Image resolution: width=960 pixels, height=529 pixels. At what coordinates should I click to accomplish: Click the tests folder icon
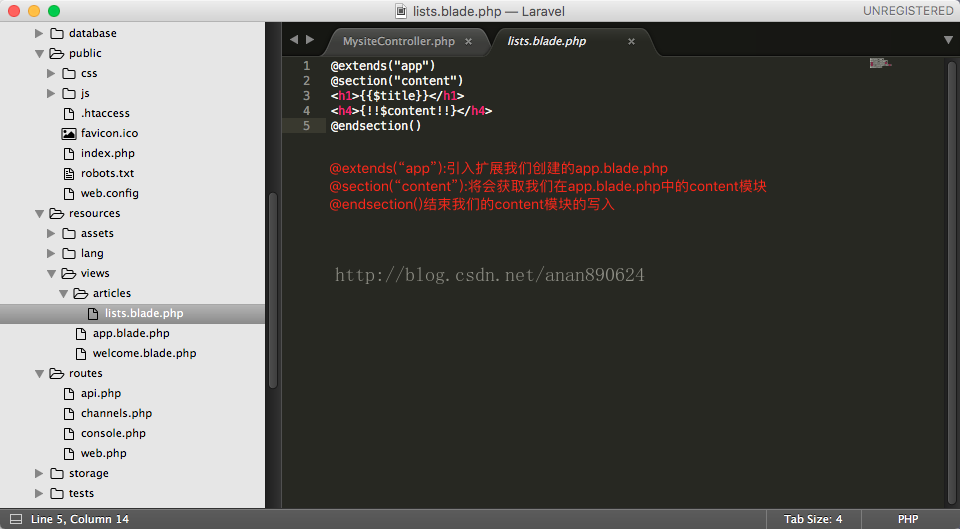57,493
